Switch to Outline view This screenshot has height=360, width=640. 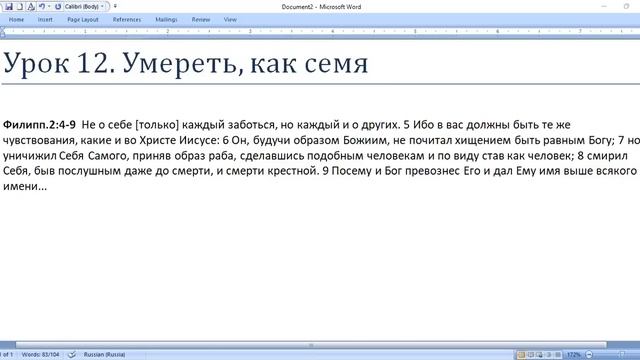(549, 355)
